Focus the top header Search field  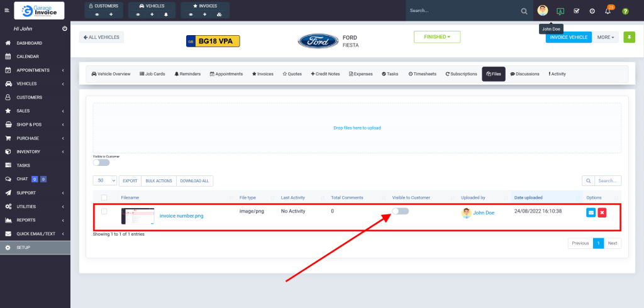[464, 11]
